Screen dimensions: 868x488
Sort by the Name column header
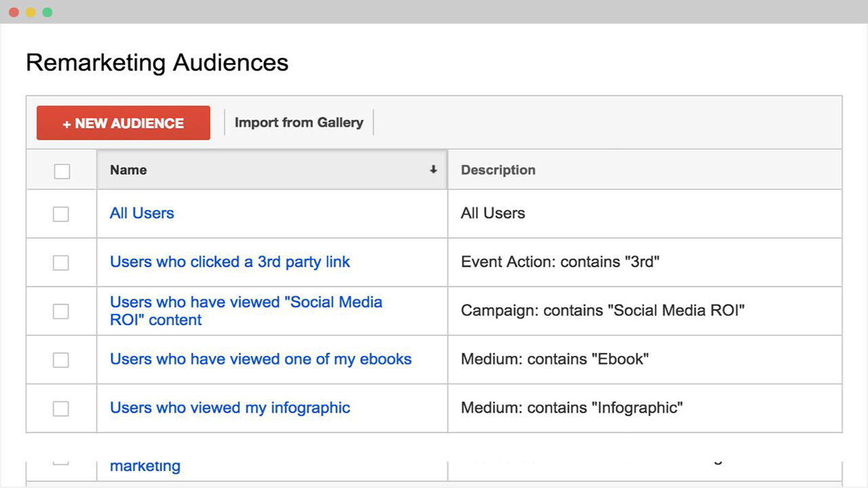pos(129,170)
